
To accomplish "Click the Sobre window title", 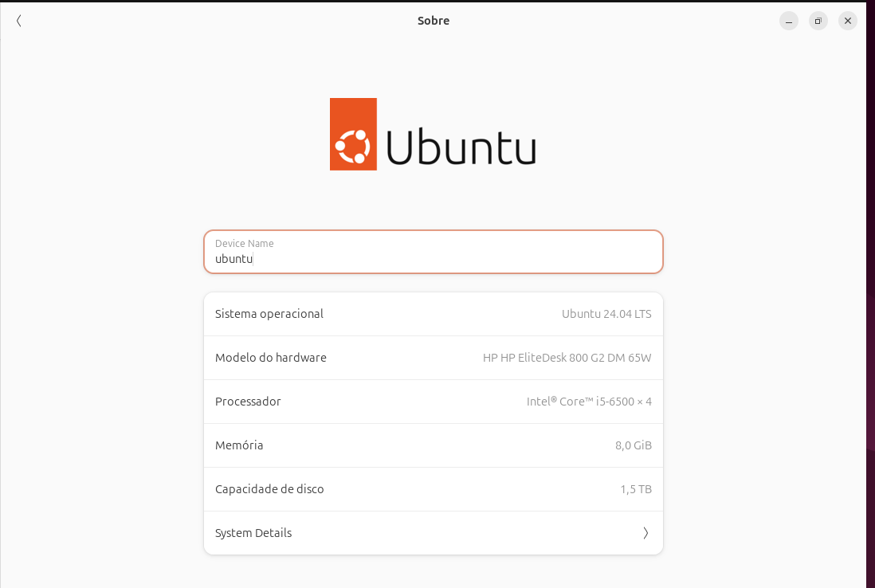I will [x=434, y=21].
